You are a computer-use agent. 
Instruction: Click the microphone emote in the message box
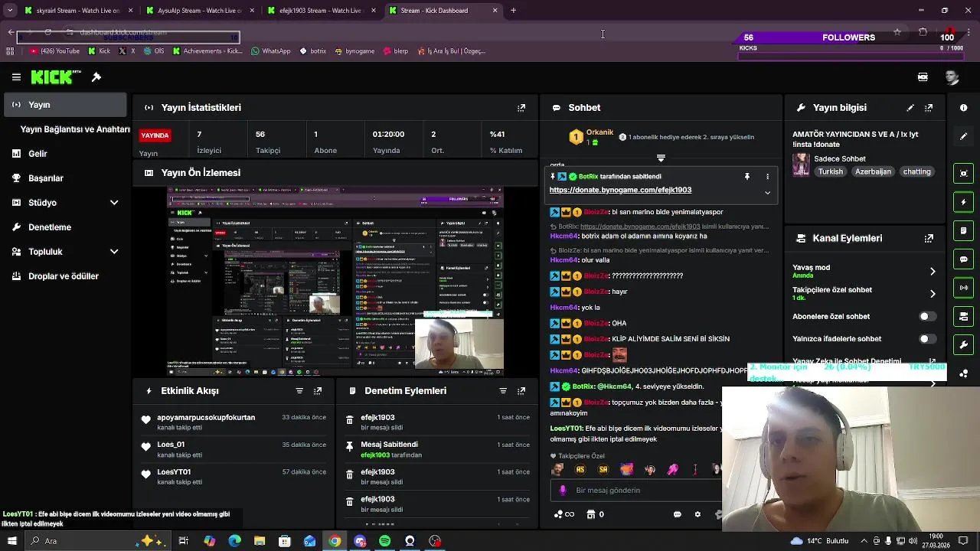coord(563,491)
